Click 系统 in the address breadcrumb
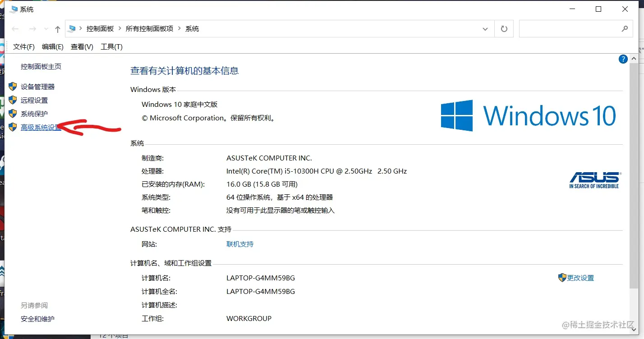The width and height of the screenshot is (644, 339). click(192, 29)
